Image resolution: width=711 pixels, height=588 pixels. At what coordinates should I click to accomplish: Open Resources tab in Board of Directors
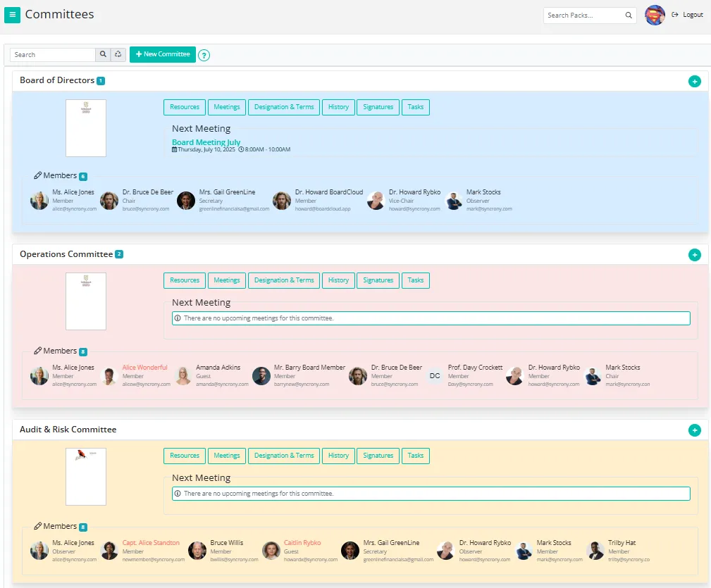pos(185,107)
